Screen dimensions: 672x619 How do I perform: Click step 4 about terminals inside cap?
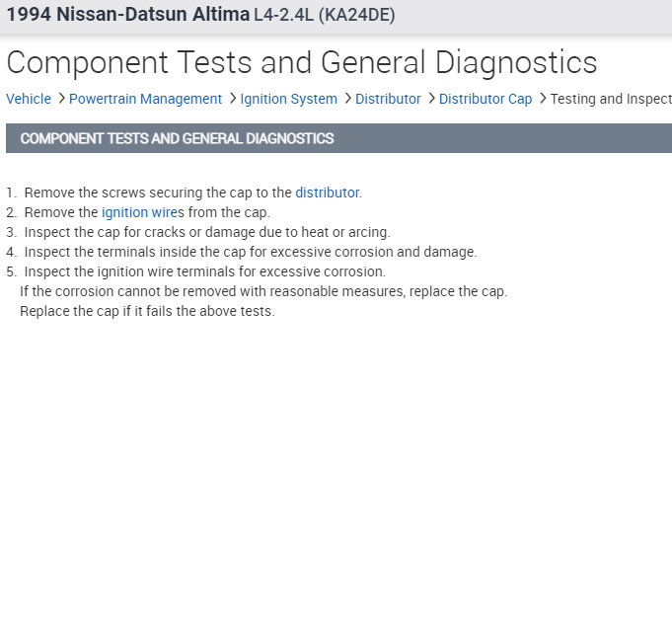coord(250,252)
